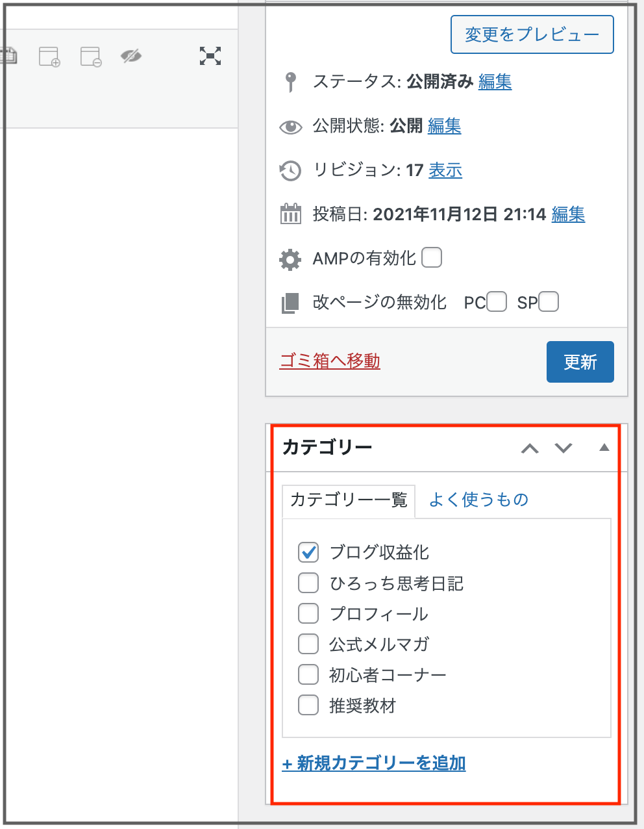Click the window-with-plus toolbar icon
The height and width of the screenshot is (829, 644).
click(49, 57)
